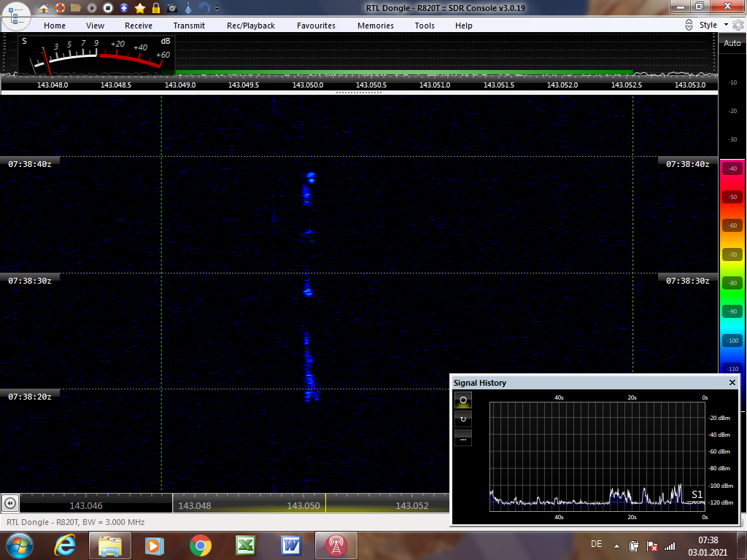747x560 pixels.
Task: Click 143.048 on the bottom band scope
Action: pos(195,506)
